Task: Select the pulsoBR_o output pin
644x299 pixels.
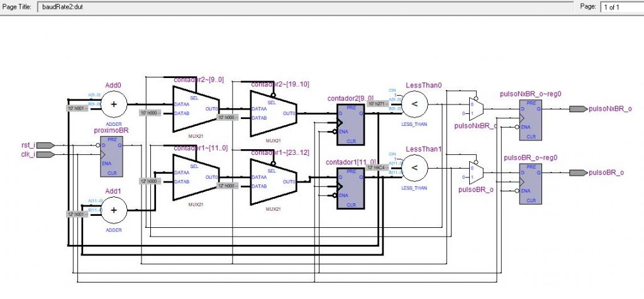Action: click(x=578, y=173)
